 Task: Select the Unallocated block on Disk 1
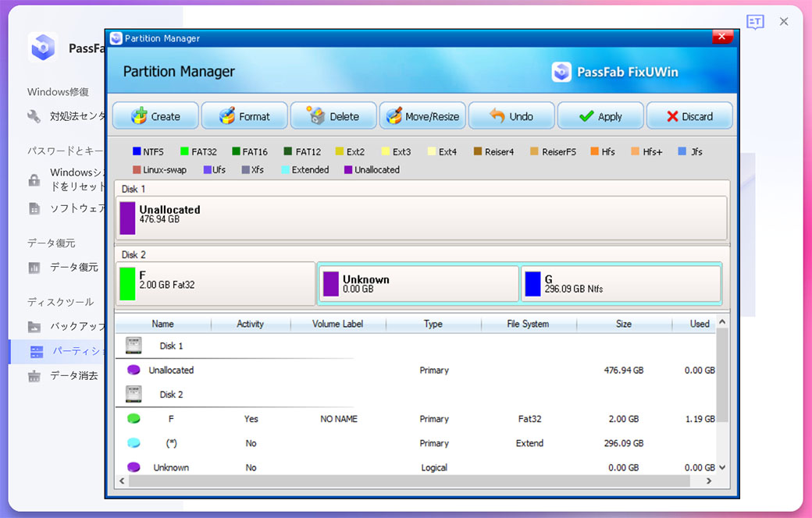[422, 218]
